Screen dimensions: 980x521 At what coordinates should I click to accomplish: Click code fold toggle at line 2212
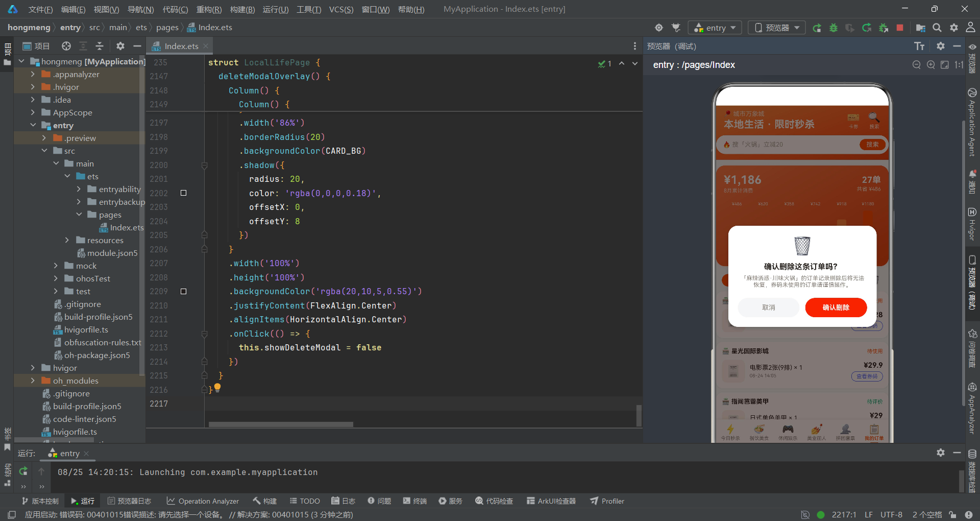click(x=204, y=334)
